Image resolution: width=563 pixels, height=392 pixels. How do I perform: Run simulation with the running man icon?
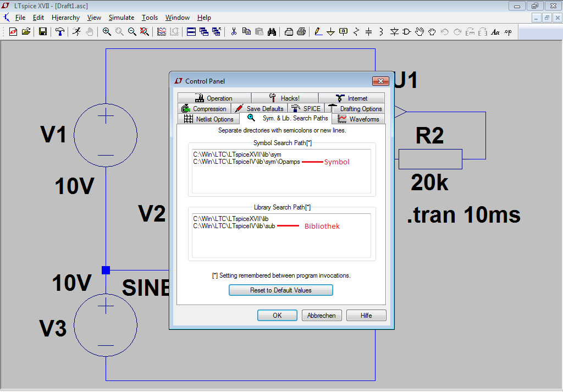pyautogui.click(x=76, y=32)
